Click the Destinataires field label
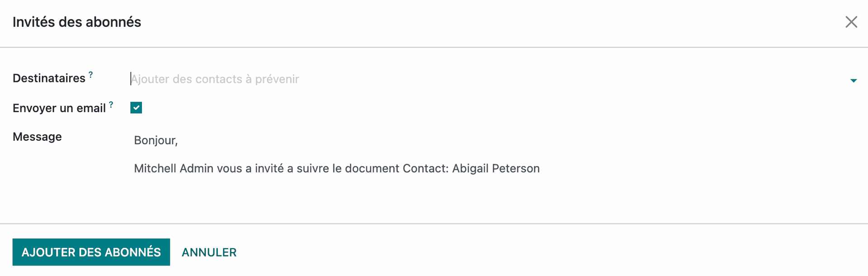 [49, 78]
